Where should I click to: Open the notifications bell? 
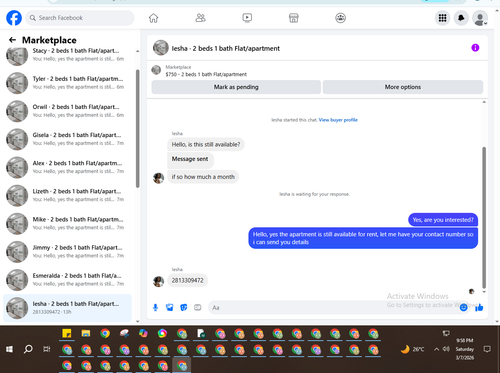coord(461,18)
